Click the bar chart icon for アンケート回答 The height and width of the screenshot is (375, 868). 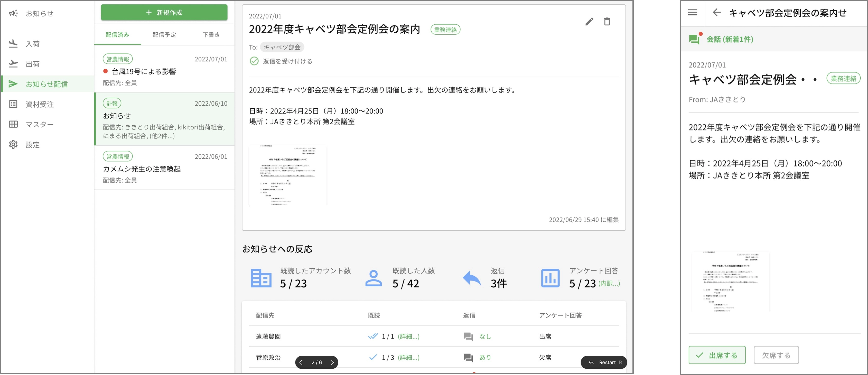(550, 278)
